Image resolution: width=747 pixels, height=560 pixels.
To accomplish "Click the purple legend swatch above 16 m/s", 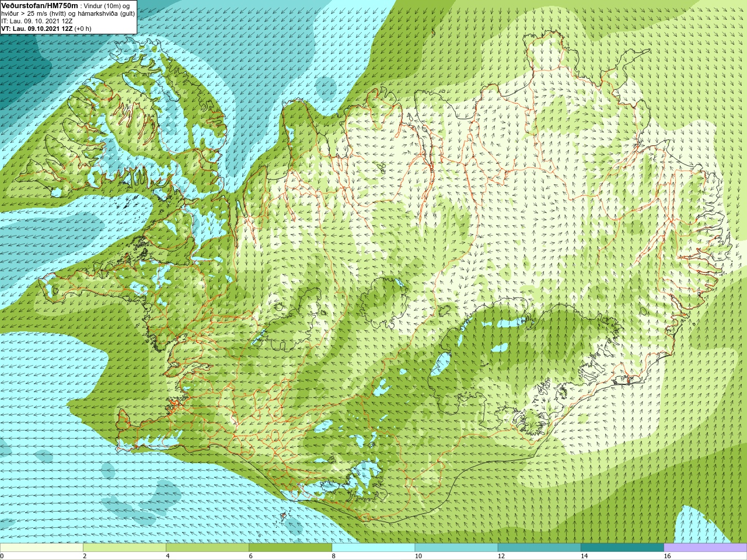I will tap(706, 548).
